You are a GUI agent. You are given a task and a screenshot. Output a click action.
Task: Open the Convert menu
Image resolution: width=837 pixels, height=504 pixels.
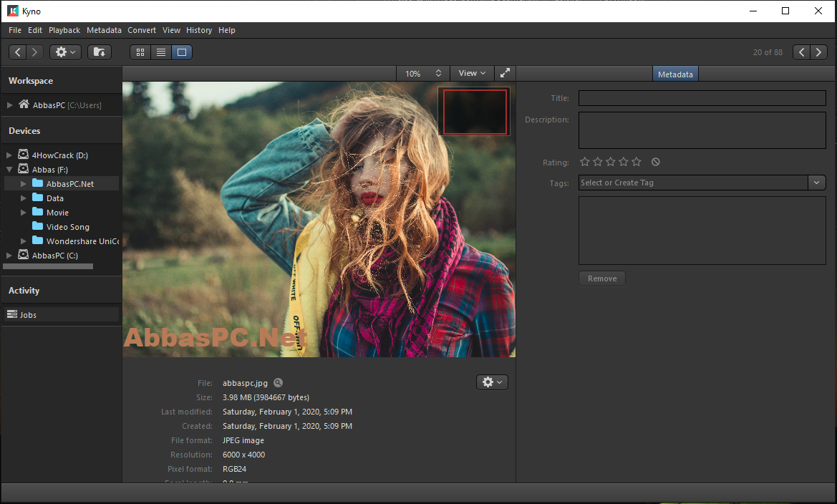[142, 31]
